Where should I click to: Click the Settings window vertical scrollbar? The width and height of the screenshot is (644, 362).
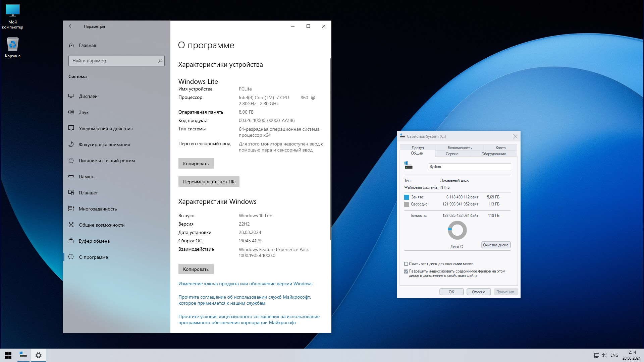point(330,149)
